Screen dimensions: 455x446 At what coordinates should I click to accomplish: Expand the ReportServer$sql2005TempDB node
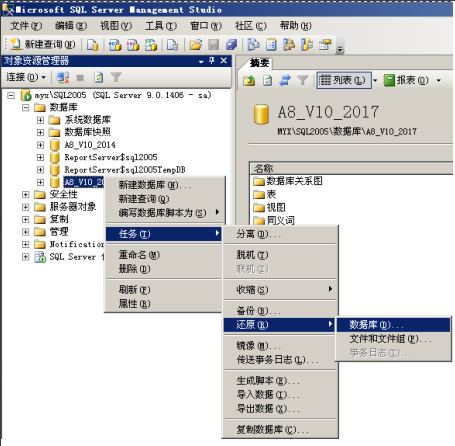click(x=40, y=170)
